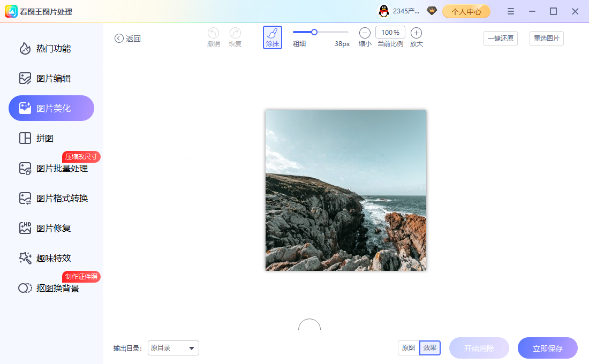Switch to the 原图 original view
Image resolution: width=589 pixels, height=364 pixels.
pyautogui.click(x=409, y=348)
